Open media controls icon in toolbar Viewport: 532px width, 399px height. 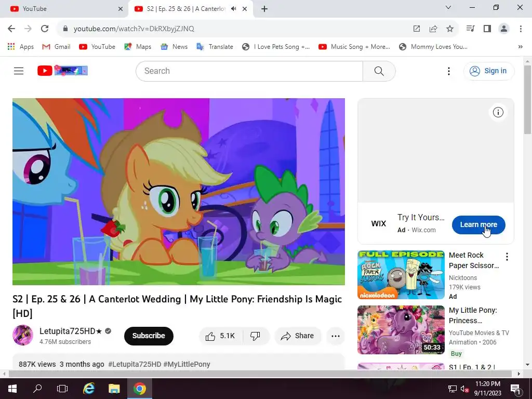[470, 29]
